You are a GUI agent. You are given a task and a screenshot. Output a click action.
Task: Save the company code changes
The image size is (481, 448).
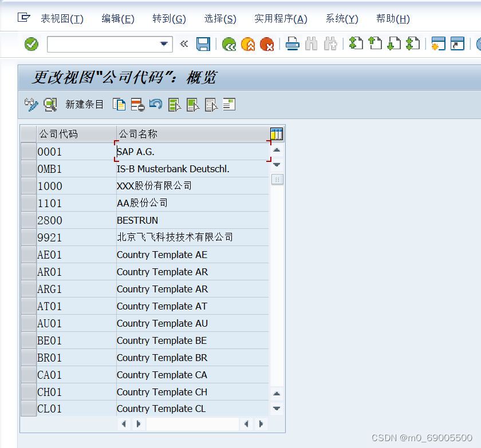coord(203,43)
